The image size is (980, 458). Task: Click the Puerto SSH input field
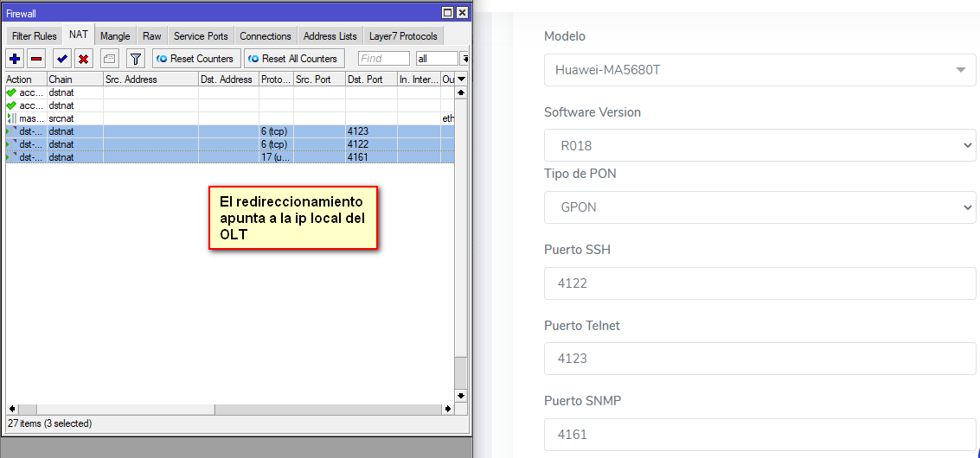click(759, 283)
